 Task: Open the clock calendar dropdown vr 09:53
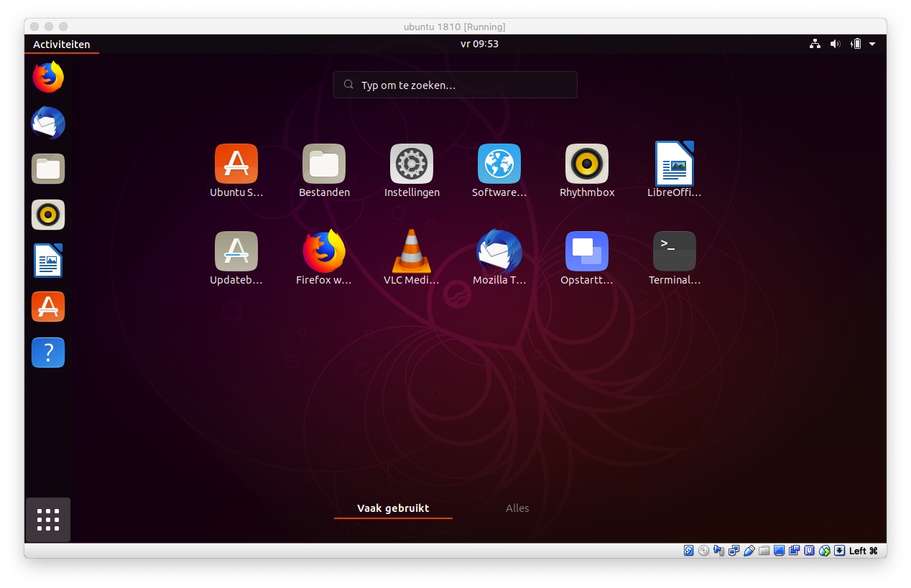click(479, 44)
